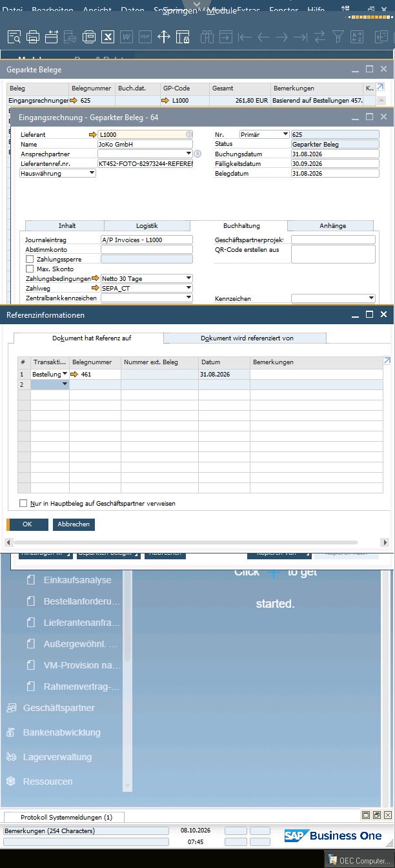Follow link arrow beside Belegnummer 625
395x868 pixels.
pyautogui.click(x=74, y=101)
